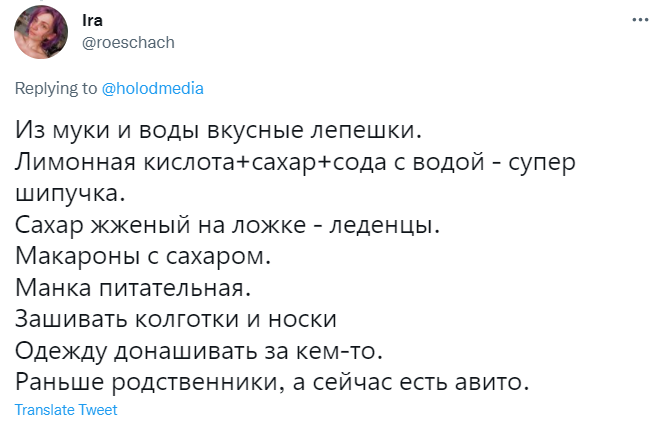Image resolution: width=665 pixels, height=429 pixels.
Task: Click the word 'Манка' in the tweet
Action: point(53,287)
